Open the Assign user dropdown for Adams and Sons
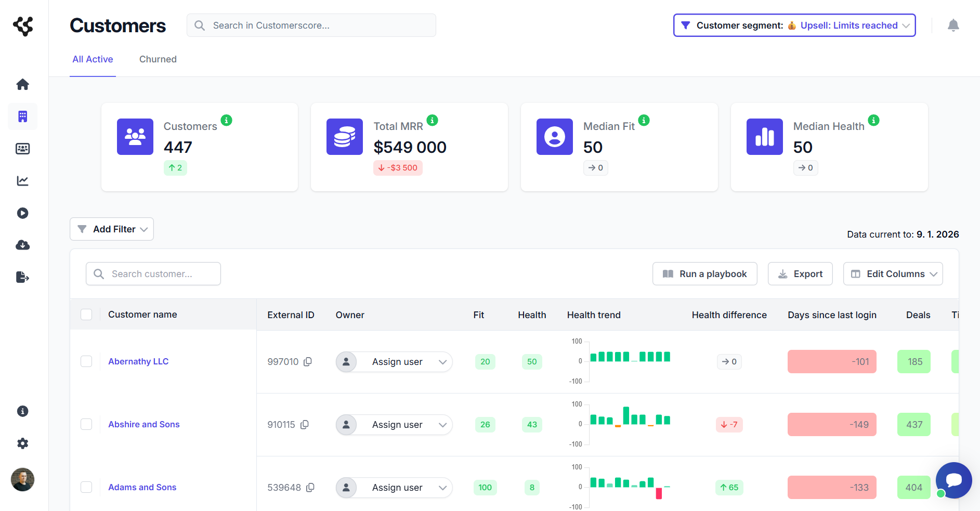The height and width of the screenshot is (511, 980). click(394, 487)
